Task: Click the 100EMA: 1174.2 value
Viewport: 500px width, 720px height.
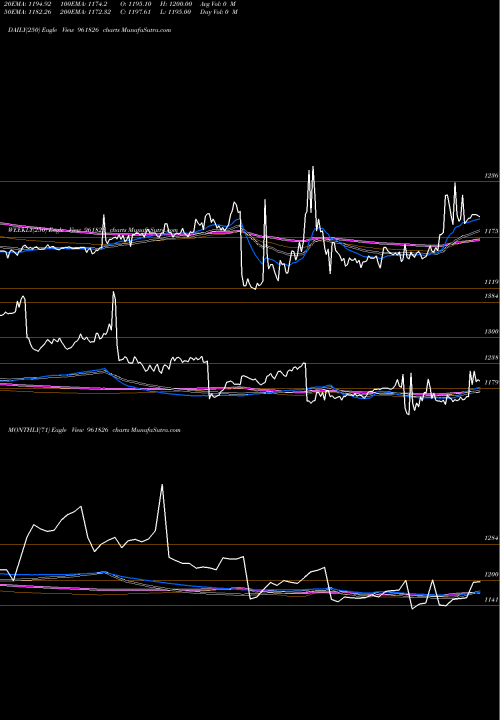Action: (86, 4)
